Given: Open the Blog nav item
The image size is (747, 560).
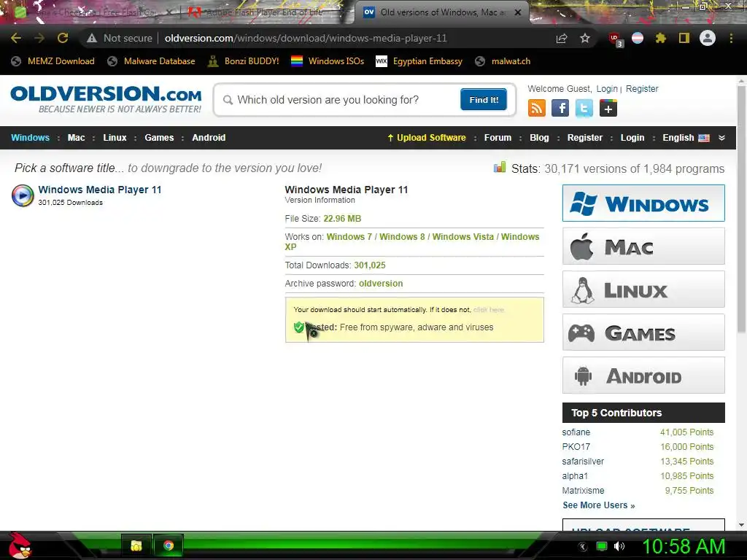Looking at the screenshot, I should point(539,138).
